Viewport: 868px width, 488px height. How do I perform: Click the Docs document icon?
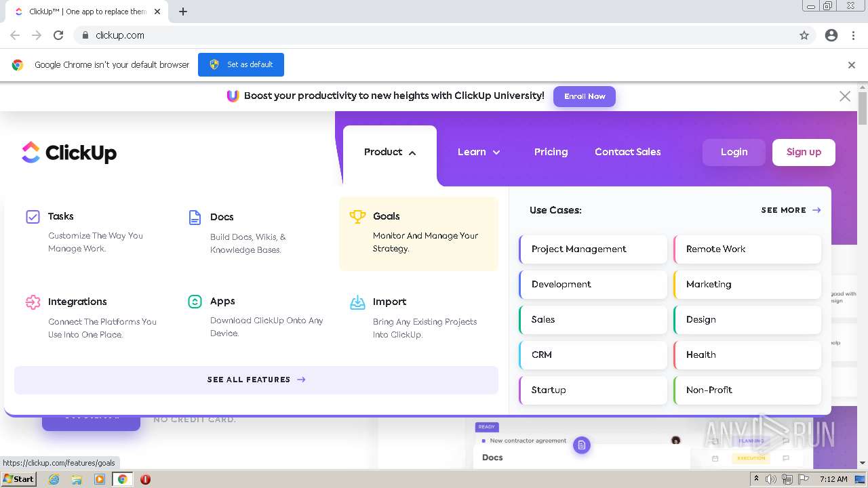pos(195,218)
